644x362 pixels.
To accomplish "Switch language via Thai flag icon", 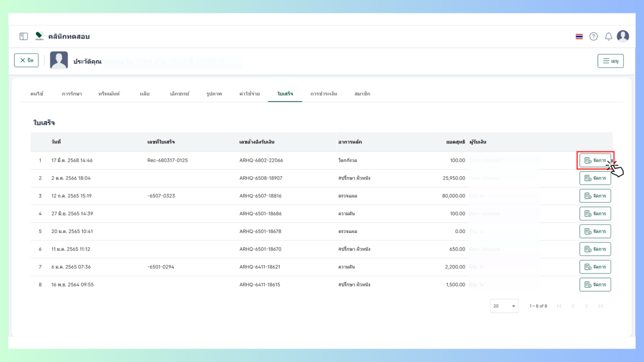I will [x=579, y=36].
